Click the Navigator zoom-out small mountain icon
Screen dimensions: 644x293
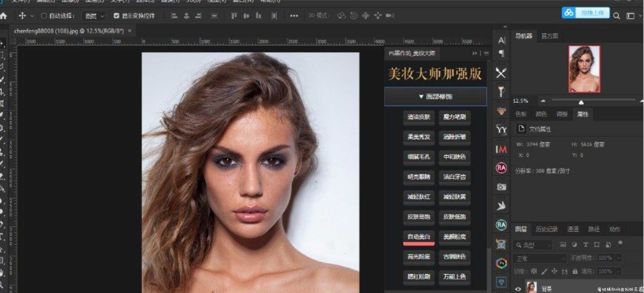(x=543, y=101)
